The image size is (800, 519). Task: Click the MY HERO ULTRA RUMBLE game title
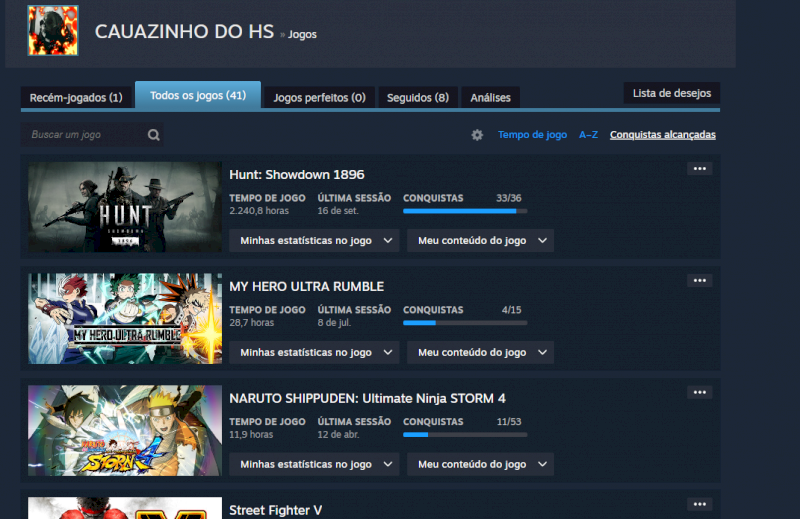coord(307,286)
